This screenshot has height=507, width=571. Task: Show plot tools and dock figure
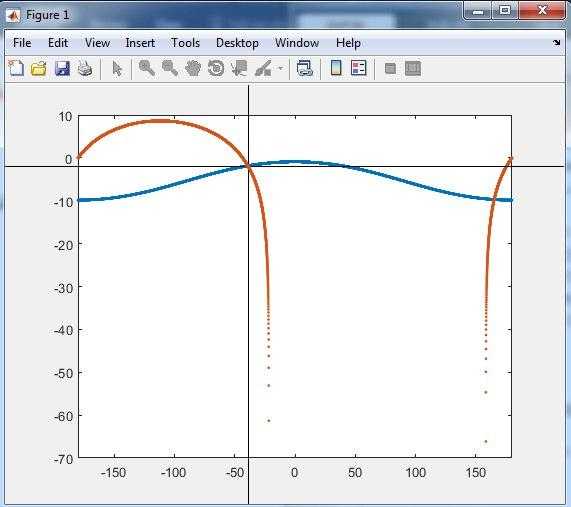tap(413, 68)
